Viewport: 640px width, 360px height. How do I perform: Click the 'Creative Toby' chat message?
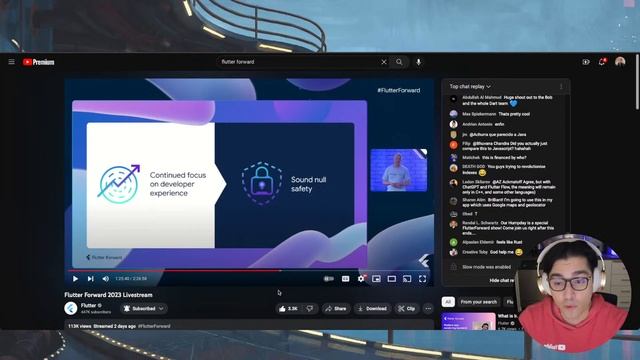[492, 252]
